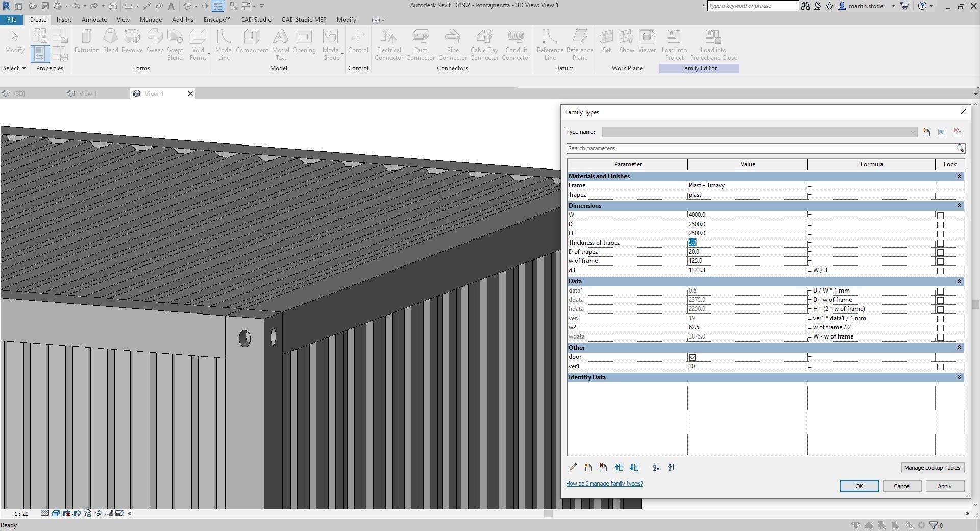Click the New Parameter icon
Viewport: 980px width, 531px height.
coord(588,467)
